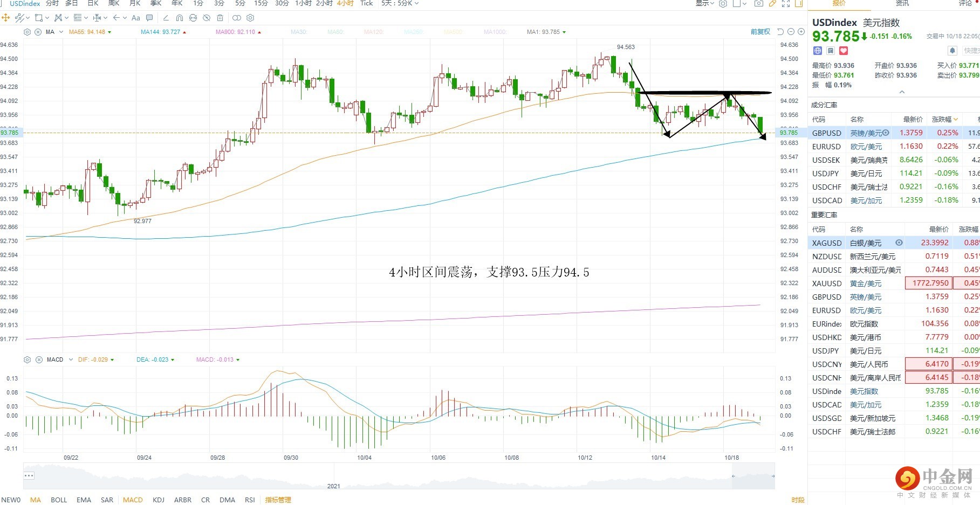Image resolution: width=980 pixels, height=505 pixels.
Task: Open the news note icon under price
Action: (x=831, y=51)
